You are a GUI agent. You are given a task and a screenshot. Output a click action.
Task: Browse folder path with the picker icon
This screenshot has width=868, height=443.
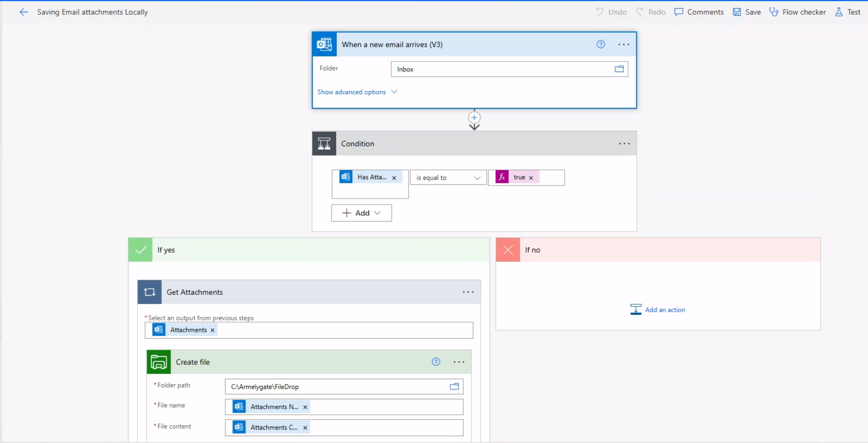click(454, 386)
